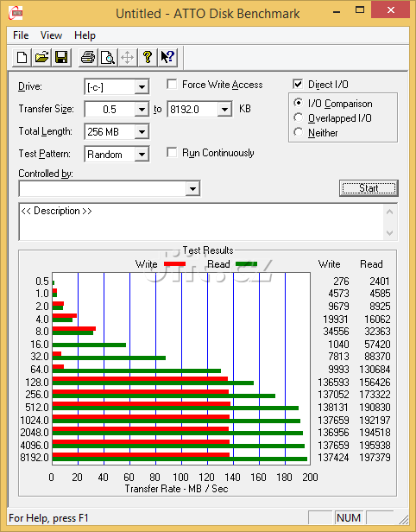
Task: Click read value 2401 for 0.5 KB
Action: 380,282
